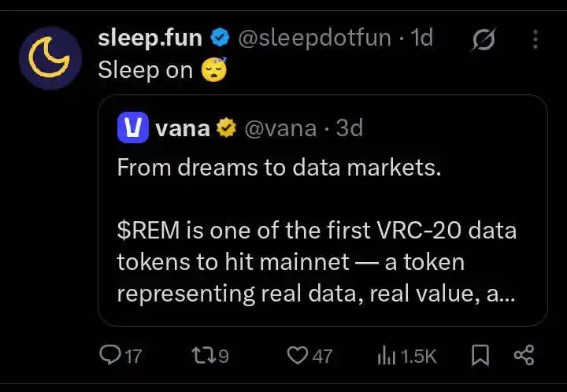The width and height of the screenshot is (567, 392).
Task: Click the Grok explain icon
Action: tap(484, 39)
